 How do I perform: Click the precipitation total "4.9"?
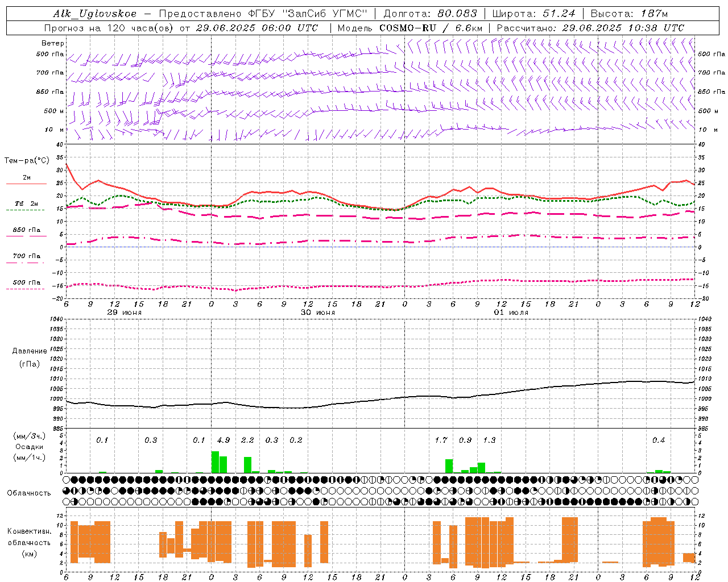(224, 440)
